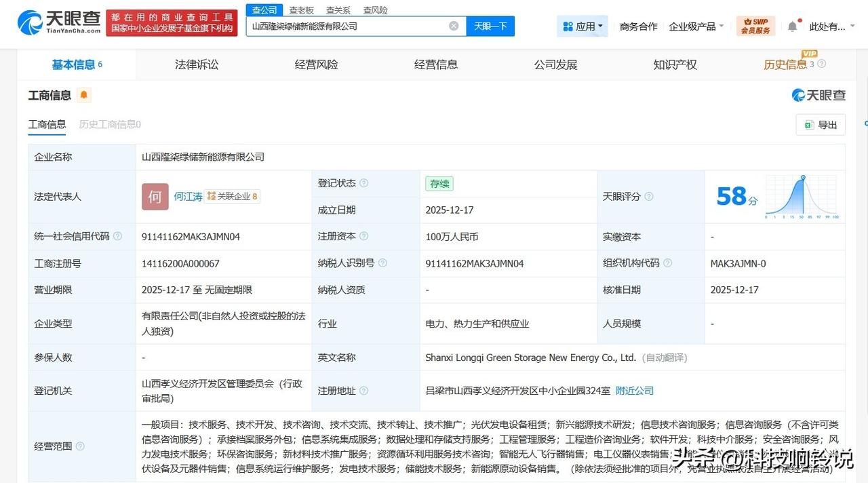The height and width of the screenshot is (483, 868).
Task: Select the 查风险 search tab
Action: pyautogui.click(x=376, y=10)
